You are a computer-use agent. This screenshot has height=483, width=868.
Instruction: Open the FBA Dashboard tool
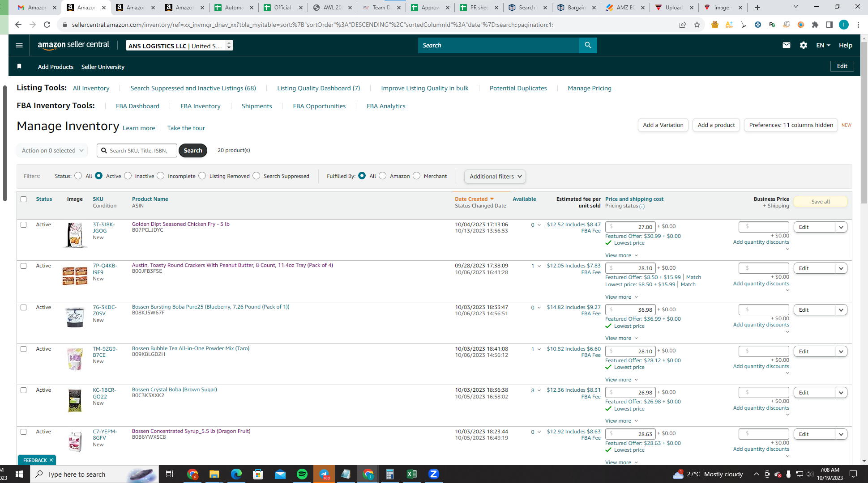(137, 106)
